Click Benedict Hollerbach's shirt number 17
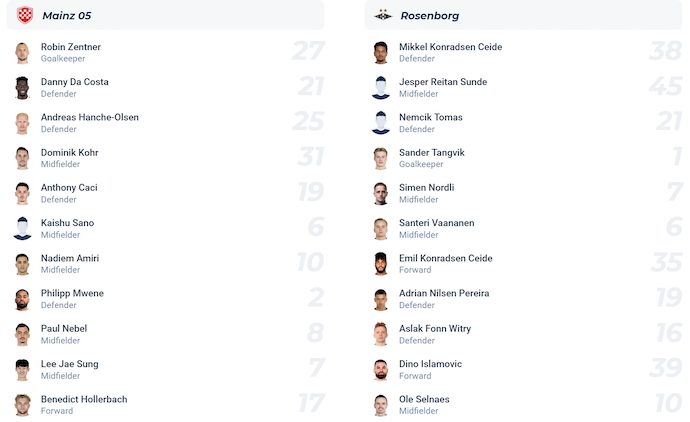690x422 pixels. [309, 405]
